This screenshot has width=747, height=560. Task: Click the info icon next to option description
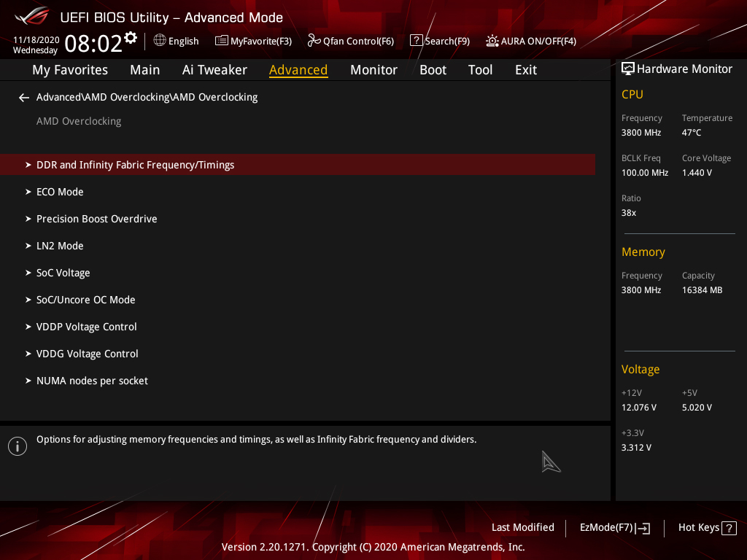click(17, 446)
